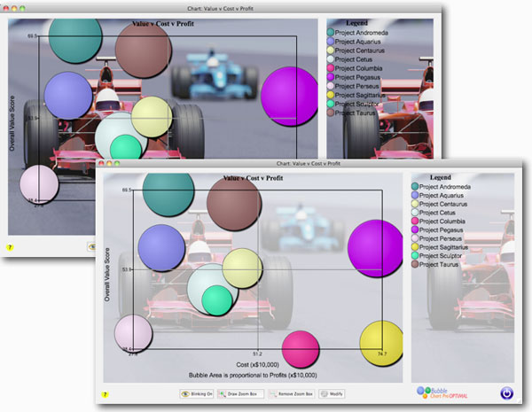
Task: Click the blue power icon, front window
Action: click(x=508, y=393)
